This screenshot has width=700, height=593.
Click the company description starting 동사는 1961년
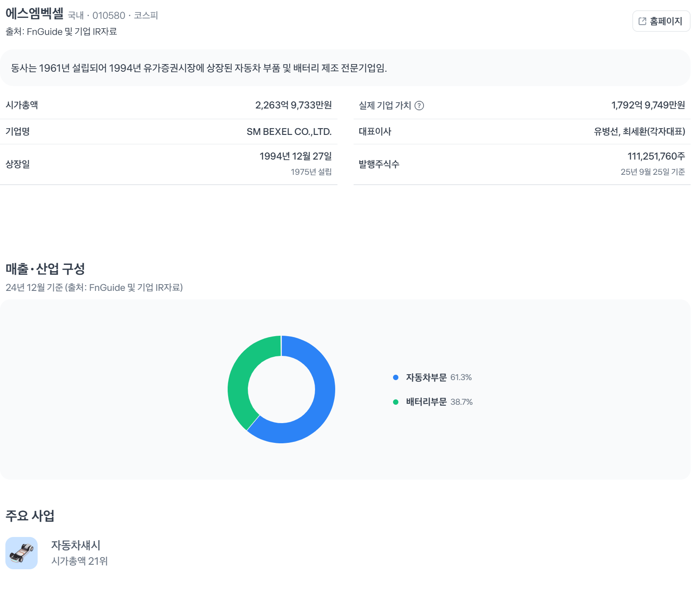click(x=199, y=68)
